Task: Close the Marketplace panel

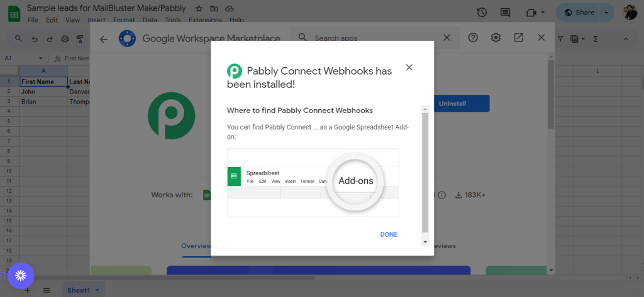Action: 541,38
